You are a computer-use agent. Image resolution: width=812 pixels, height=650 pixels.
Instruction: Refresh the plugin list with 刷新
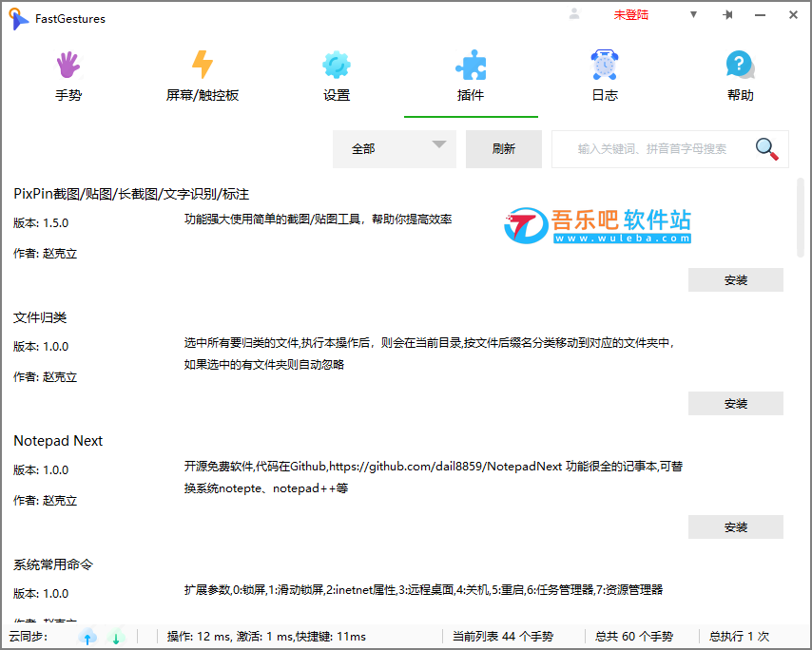coord(504,149)
